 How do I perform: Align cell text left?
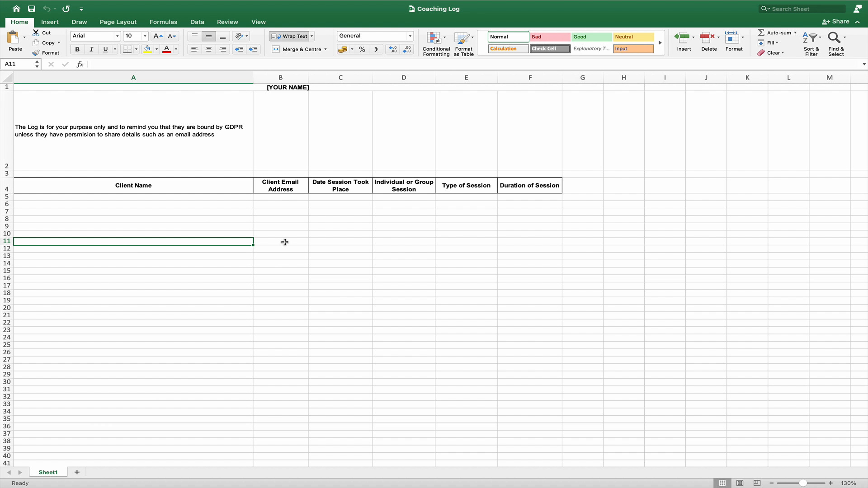(x=195, y=49)
